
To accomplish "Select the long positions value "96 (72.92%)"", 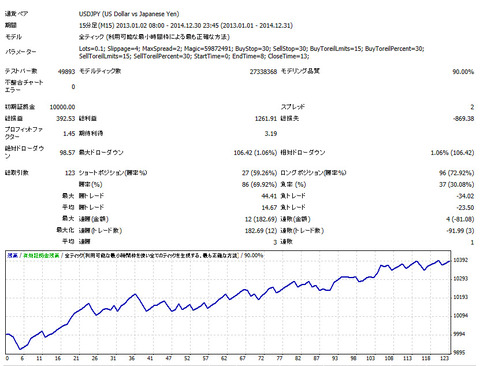I will 456,173.
